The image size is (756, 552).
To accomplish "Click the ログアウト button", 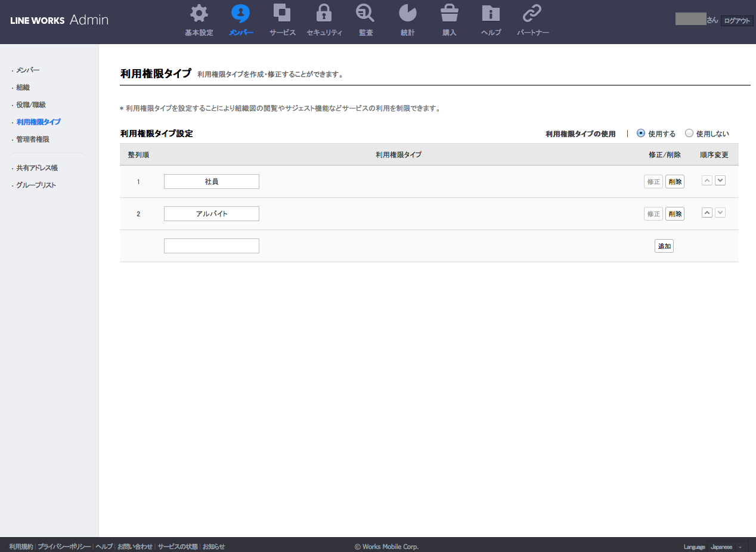I will coord(737,21).
